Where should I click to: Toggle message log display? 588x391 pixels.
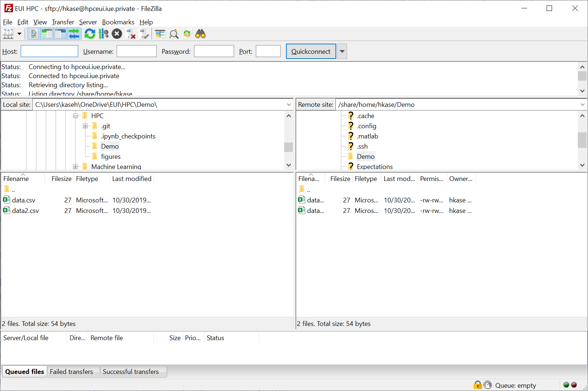(33, 34)
